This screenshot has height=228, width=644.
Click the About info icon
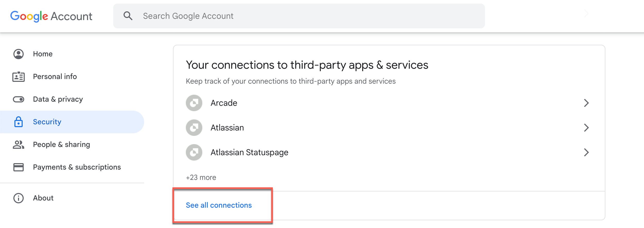pyautogui.click(x=19, y=198)
